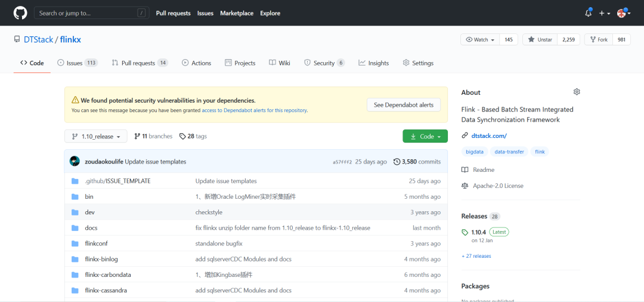Switch to the repository Pull requests tab

click(x=140, y=63)
